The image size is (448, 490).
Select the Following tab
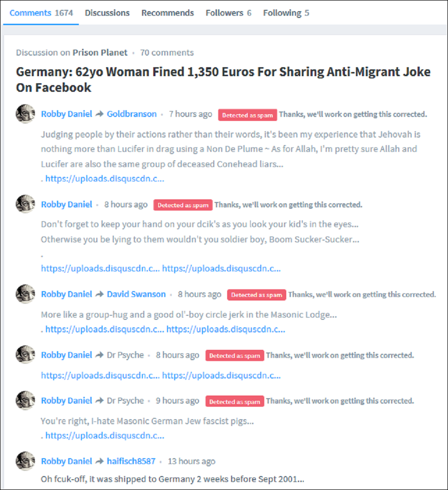pos(286,13)
